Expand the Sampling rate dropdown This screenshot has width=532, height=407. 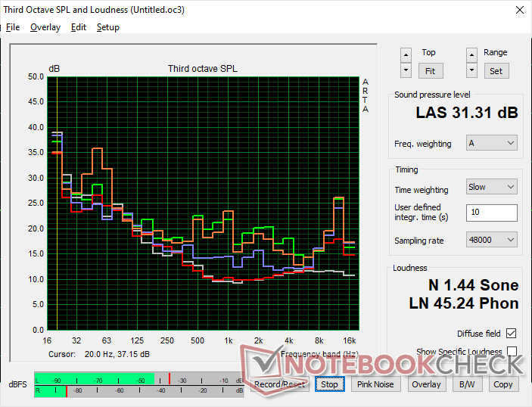coord(492,240)
